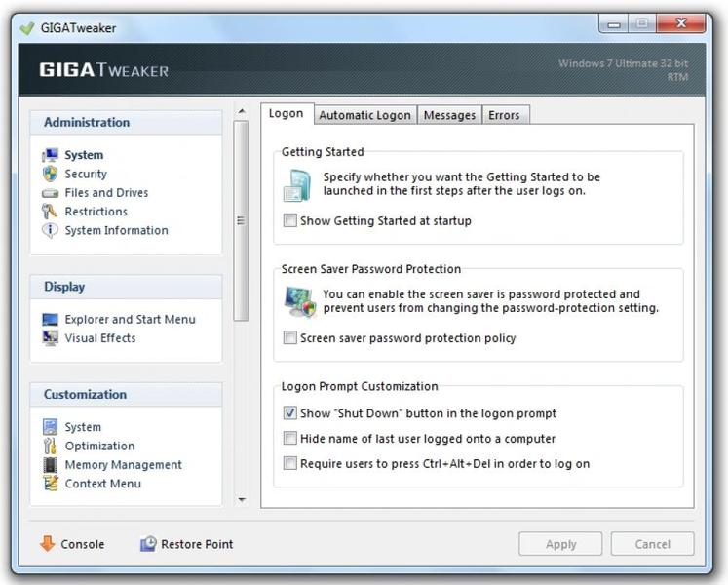728x585 pixels.
Task: Click the Explorer and Start Menu icon
Action: tap(50, 320)
